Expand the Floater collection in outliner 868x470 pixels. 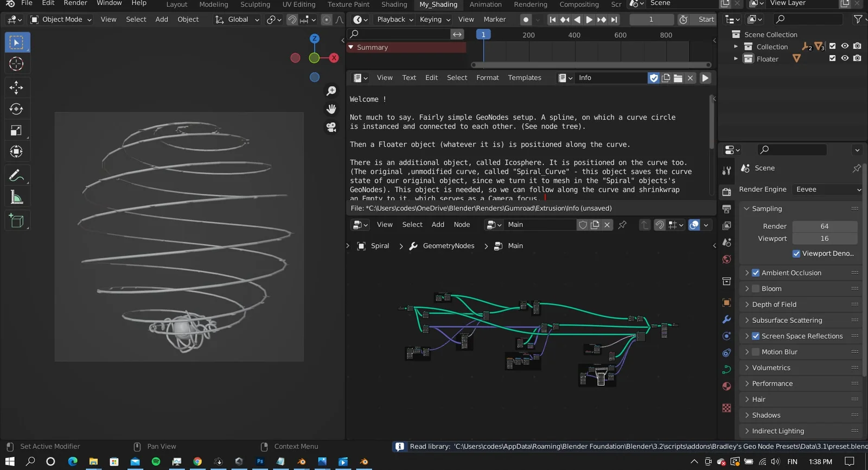pos(736,59)
